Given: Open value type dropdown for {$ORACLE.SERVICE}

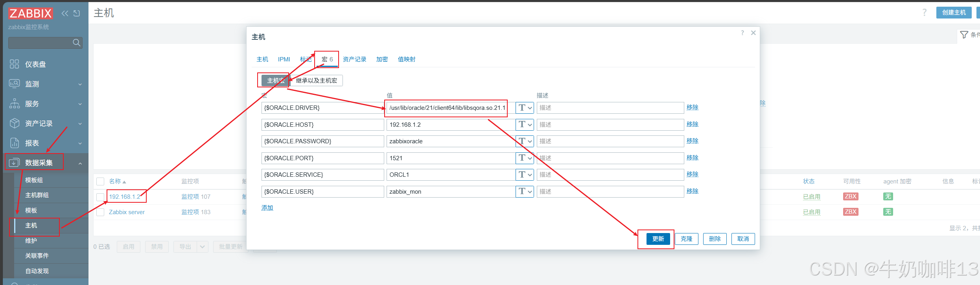Looking at the screenshot, I should [x=525, y=175].
